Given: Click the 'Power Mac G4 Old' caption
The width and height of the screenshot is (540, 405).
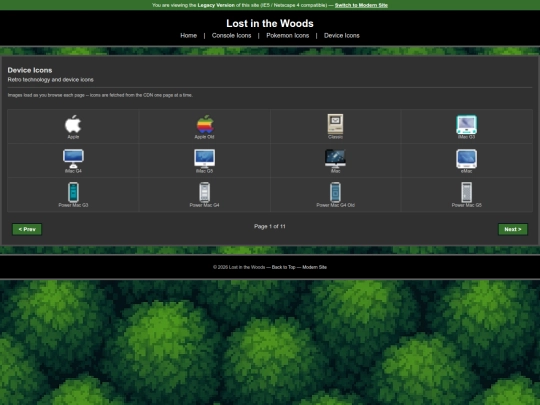Looking at the screenshot, I should 335,205.
